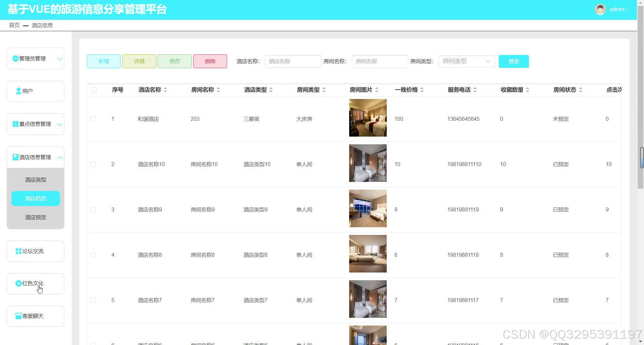This screenshot has height=345, width=644.
Task: Open the 客服聊天 menu
Action: pyautogui.click(x=36, y=316)
